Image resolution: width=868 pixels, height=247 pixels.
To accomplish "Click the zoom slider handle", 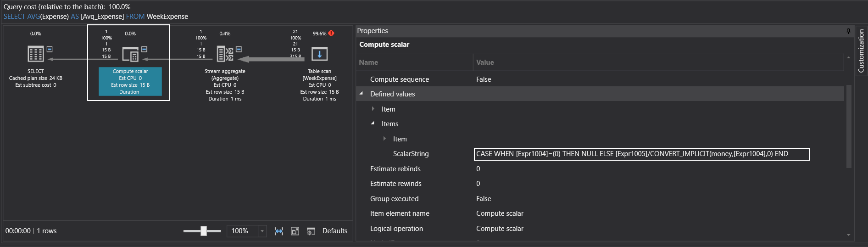I will click(x=204, y=231).
